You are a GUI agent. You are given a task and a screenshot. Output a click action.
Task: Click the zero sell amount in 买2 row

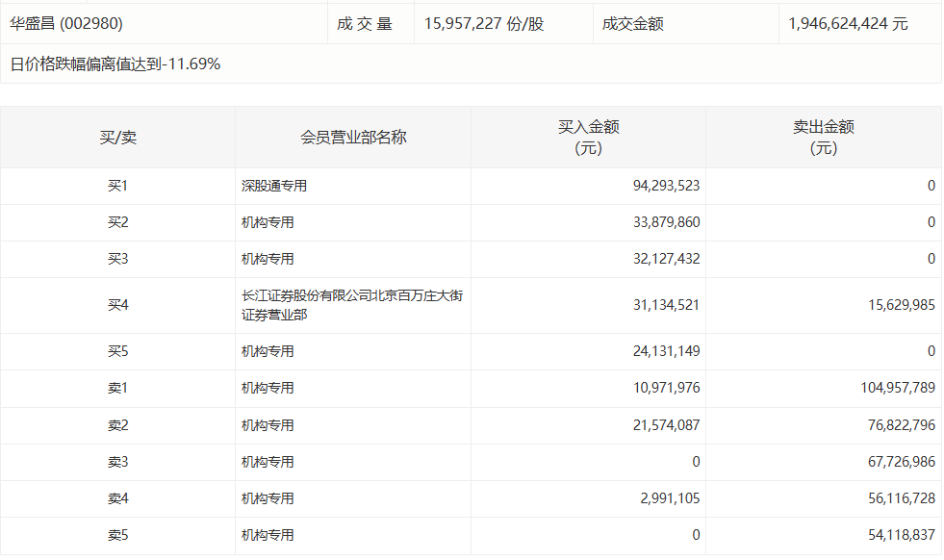pyautogui.click(x=931, y=223)
